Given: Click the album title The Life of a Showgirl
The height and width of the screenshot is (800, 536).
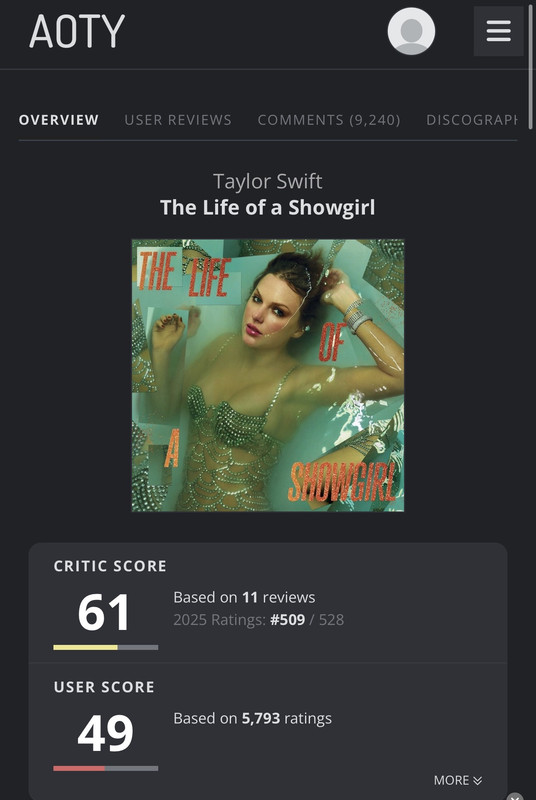Looking at the screenshot, I should click(x=268, y=208).
